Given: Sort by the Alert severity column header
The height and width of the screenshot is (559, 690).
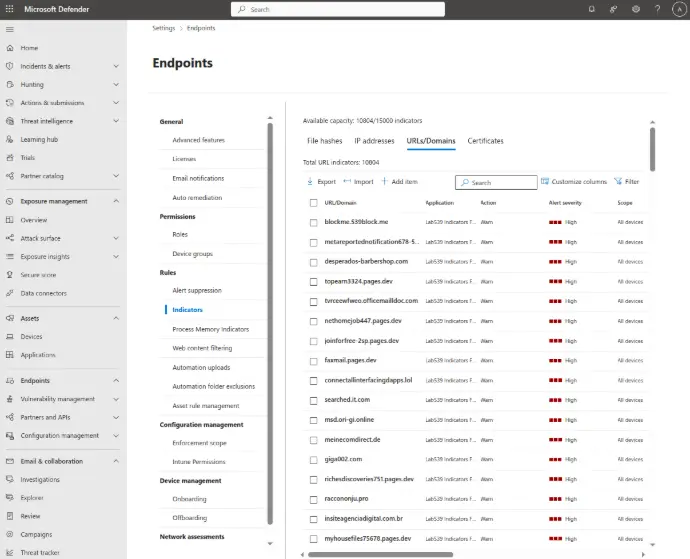Looking at the screenshot, I should coord(565,203).
